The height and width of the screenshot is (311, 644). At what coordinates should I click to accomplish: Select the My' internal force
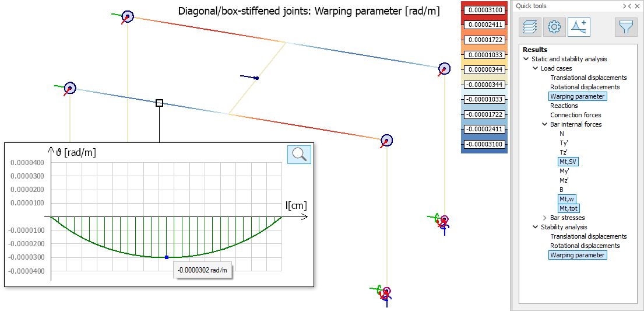564,171
